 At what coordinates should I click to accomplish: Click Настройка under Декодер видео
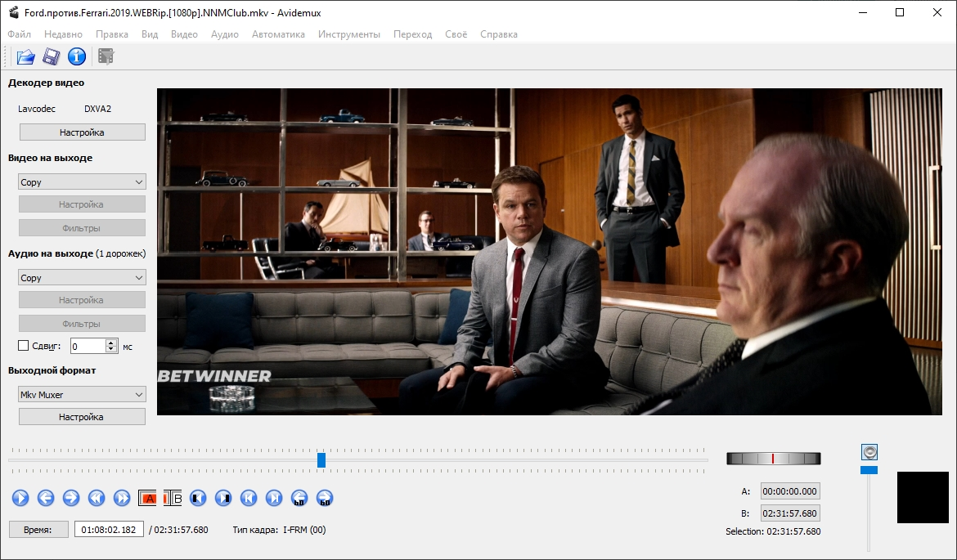83,132
